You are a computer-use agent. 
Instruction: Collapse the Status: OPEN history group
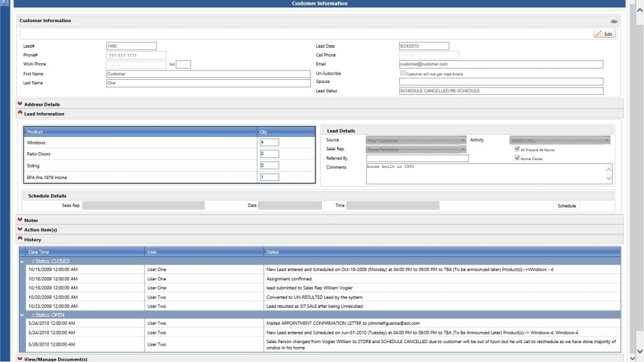[22, 315]
